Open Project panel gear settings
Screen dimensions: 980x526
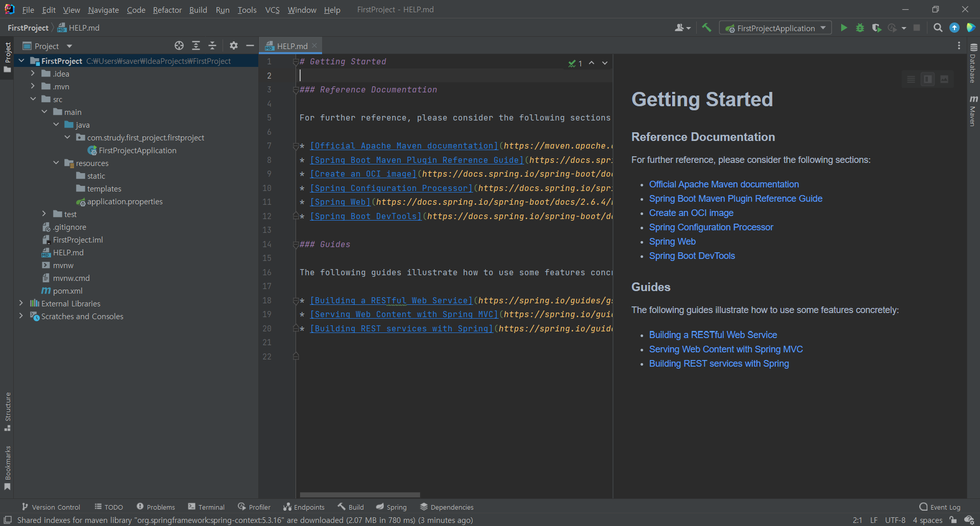[234, 46]
